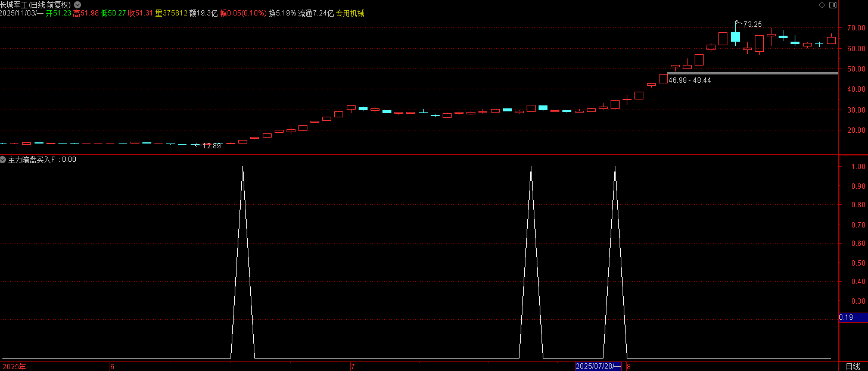
Task: Click the 50.00 price axis label
Action: click(x=855, y=69)
